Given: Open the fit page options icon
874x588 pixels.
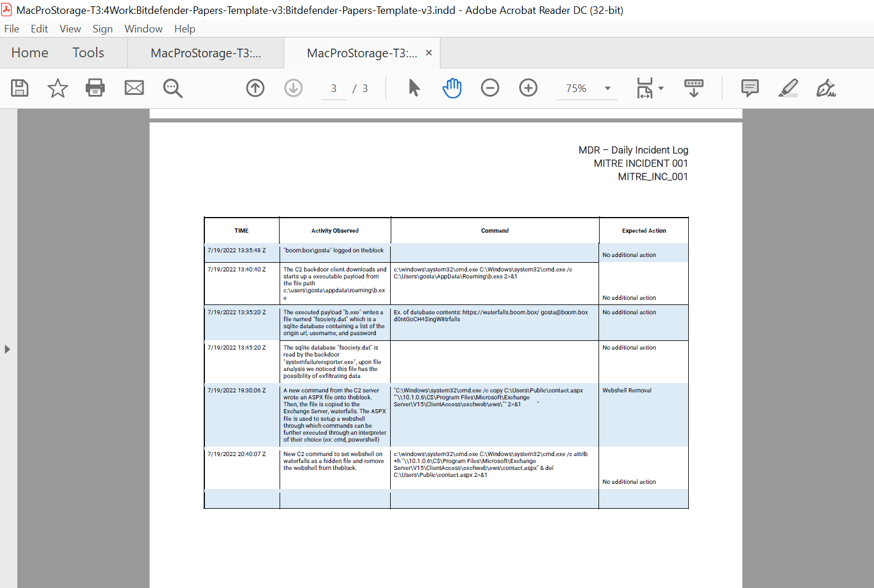Looking at the screenshot, I should [645, 88].
